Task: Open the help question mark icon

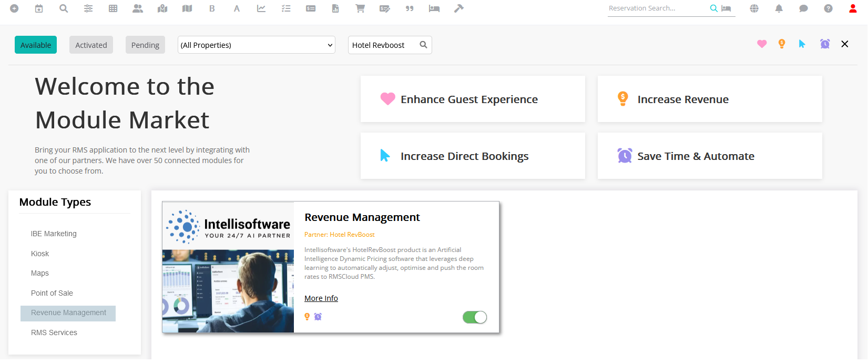Action: 829,8
